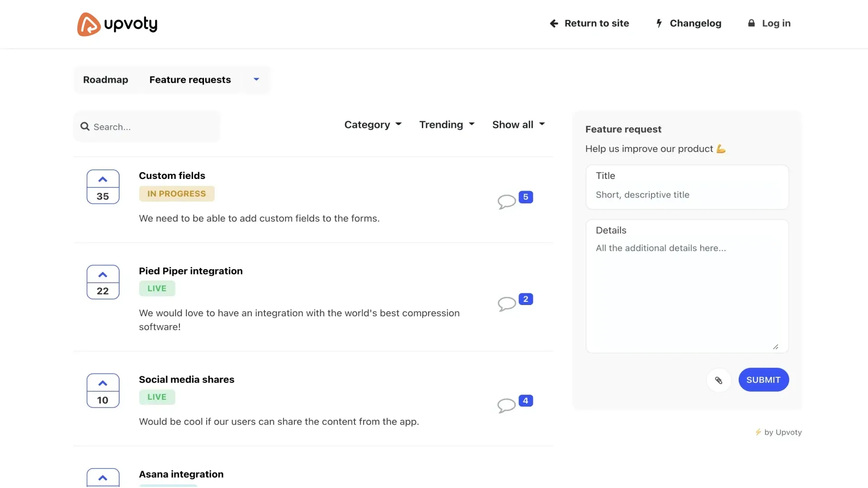Open the Feature requests board menu
Viewport: 868px width, 488px height.
coord(256,80)
